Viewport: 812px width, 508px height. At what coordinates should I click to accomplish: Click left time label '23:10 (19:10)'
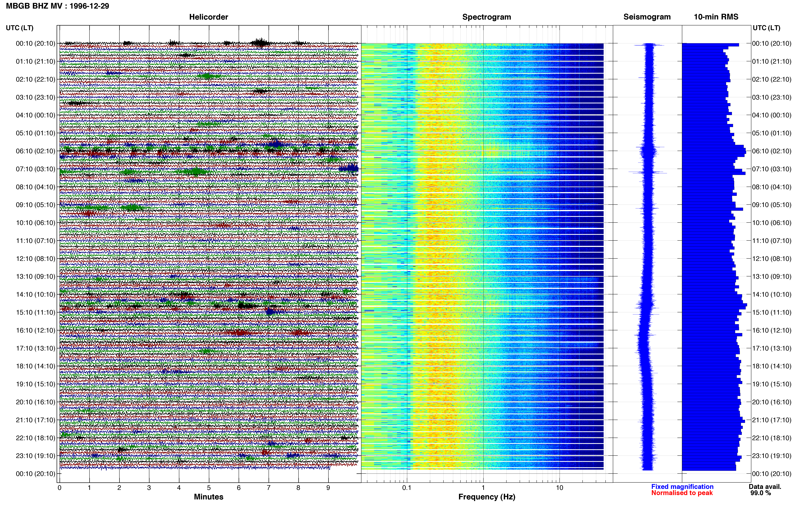click(36, 456)
